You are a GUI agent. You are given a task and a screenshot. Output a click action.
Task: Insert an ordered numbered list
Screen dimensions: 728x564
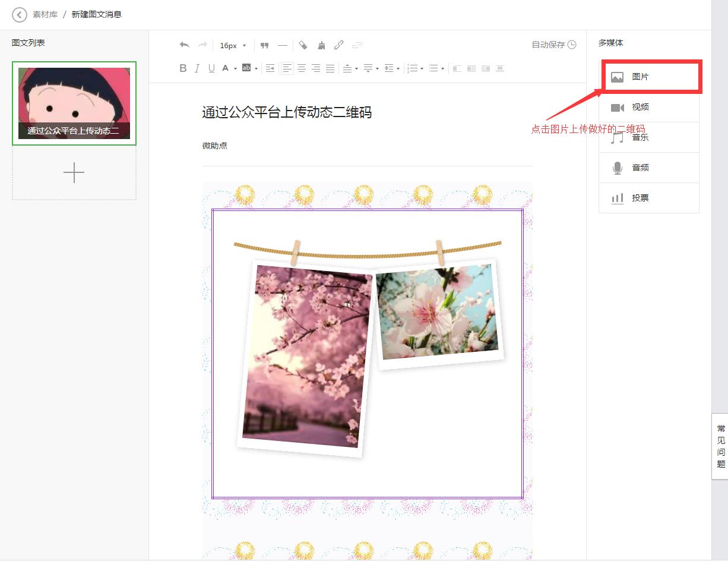(x=413, y=68)
